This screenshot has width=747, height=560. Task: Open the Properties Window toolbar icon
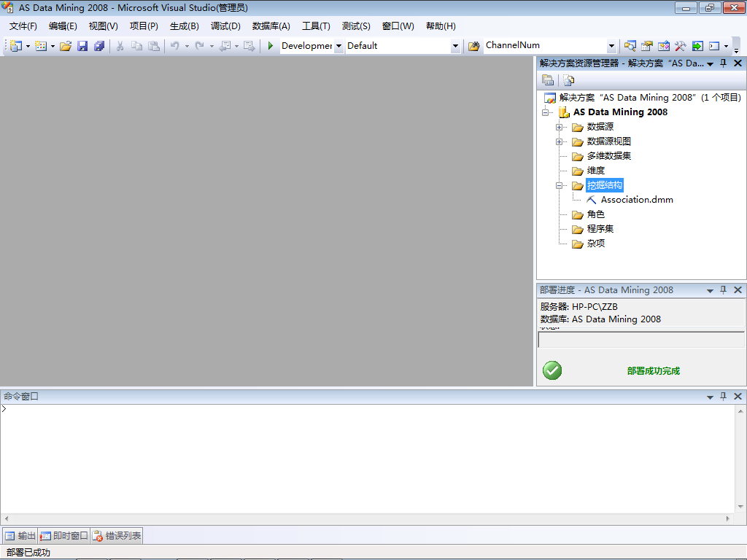click(x=646, y=46)
